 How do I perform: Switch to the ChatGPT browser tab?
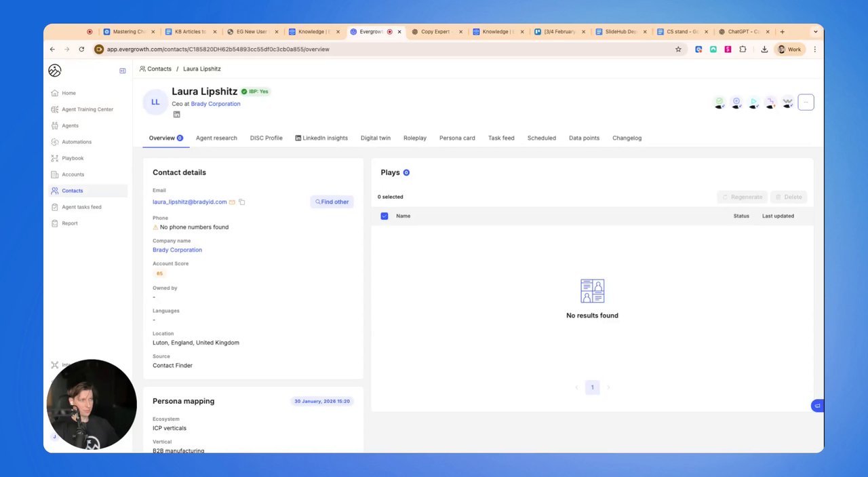pyautogui.click(x=744, y=32)
